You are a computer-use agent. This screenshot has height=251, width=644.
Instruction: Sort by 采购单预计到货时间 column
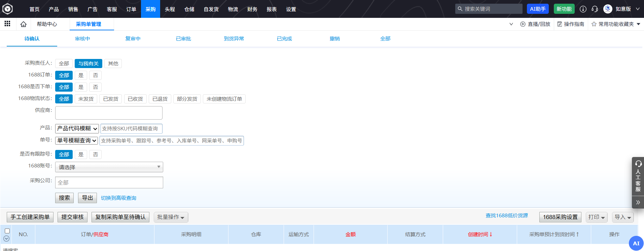[x=554, y=234]
